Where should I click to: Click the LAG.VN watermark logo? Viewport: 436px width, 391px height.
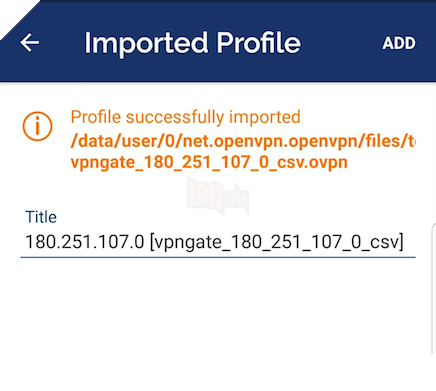click(218, 196)
